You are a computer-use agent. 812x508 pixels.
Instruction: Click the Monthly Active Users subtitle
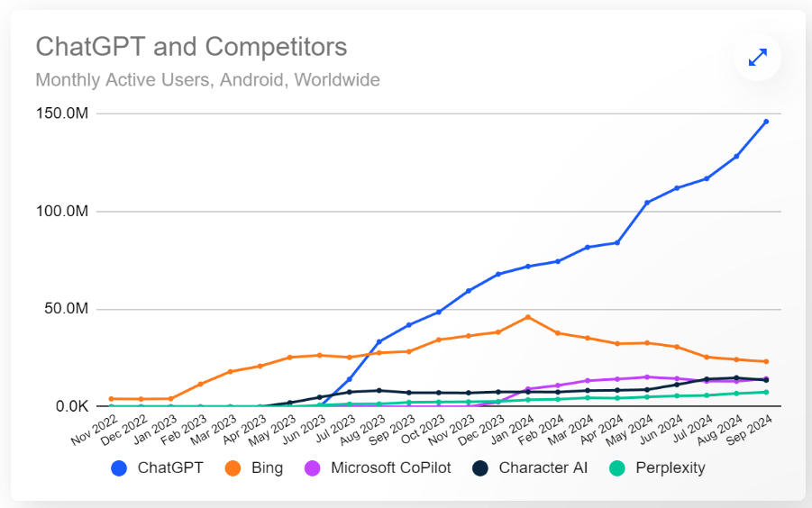click(207, 79)
